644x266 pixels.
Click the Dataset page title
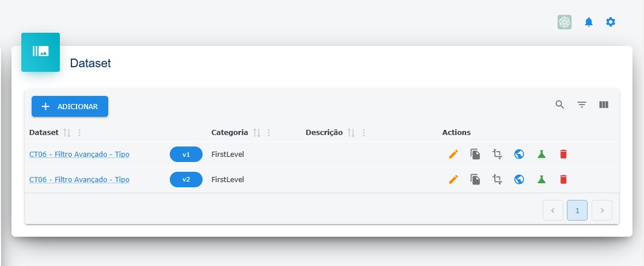tap(90, 63)
